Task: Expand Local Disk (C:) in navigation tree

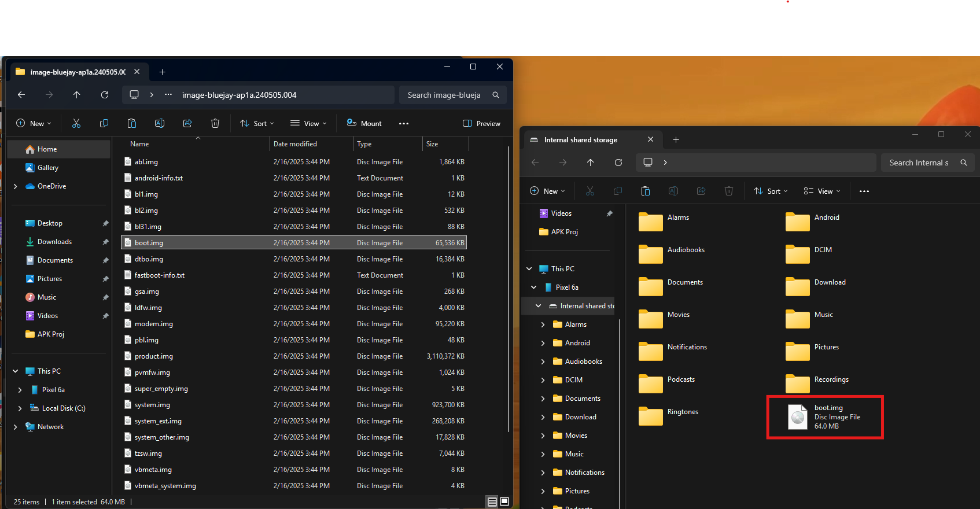Action: click(20, 408)
